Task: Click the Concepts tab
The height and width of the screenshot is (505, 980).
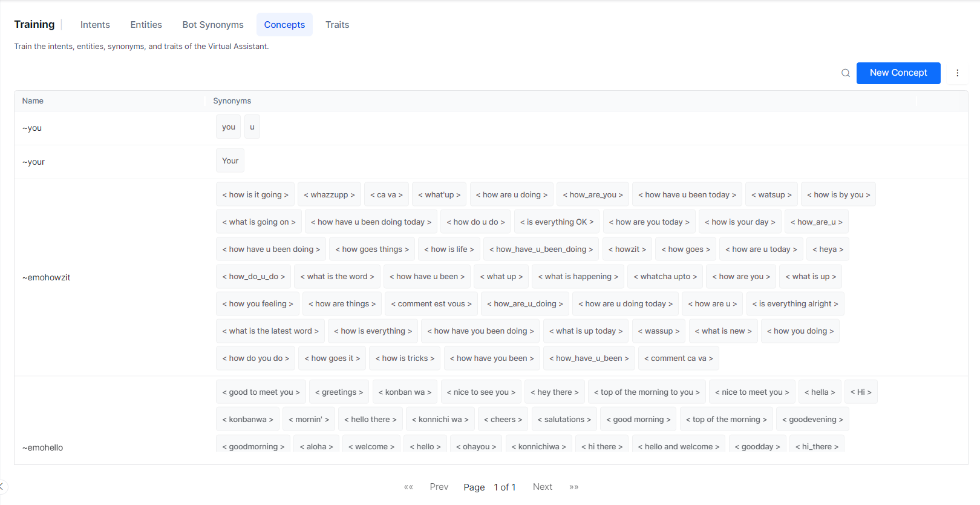Action: click(284, 25)
